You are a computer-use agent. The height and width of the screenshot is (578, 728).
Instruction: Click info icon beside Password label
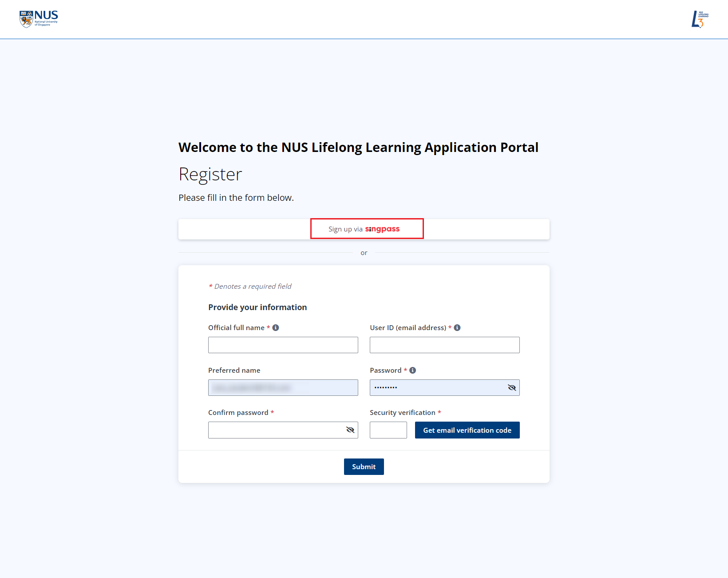(413, 370)
